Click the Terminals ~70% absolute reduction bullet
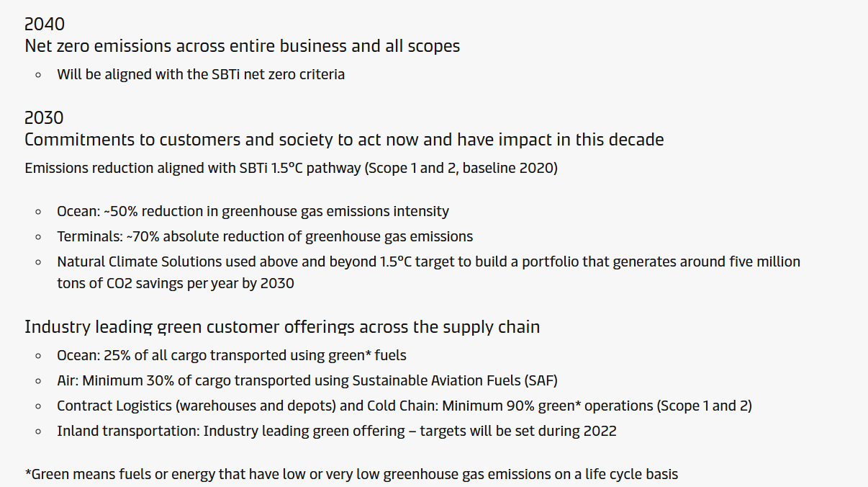Screen dimensions: 868x487 [x=265, y=236]
